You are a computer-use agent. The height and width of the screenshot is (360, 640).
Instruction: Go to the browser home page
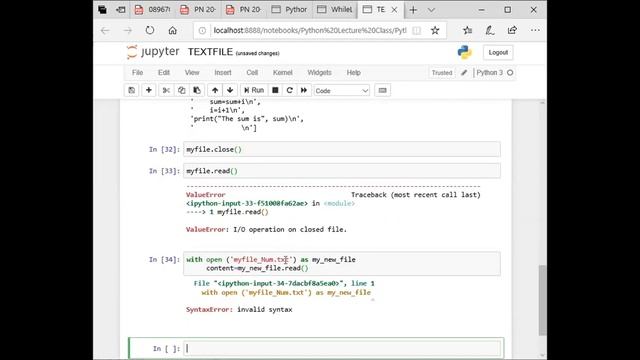tap(172, 31)
